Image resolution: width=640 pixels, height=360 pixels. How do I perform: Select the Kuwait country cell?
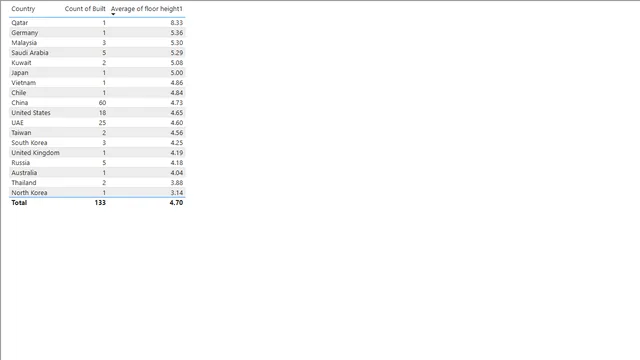tap(21, 62)
